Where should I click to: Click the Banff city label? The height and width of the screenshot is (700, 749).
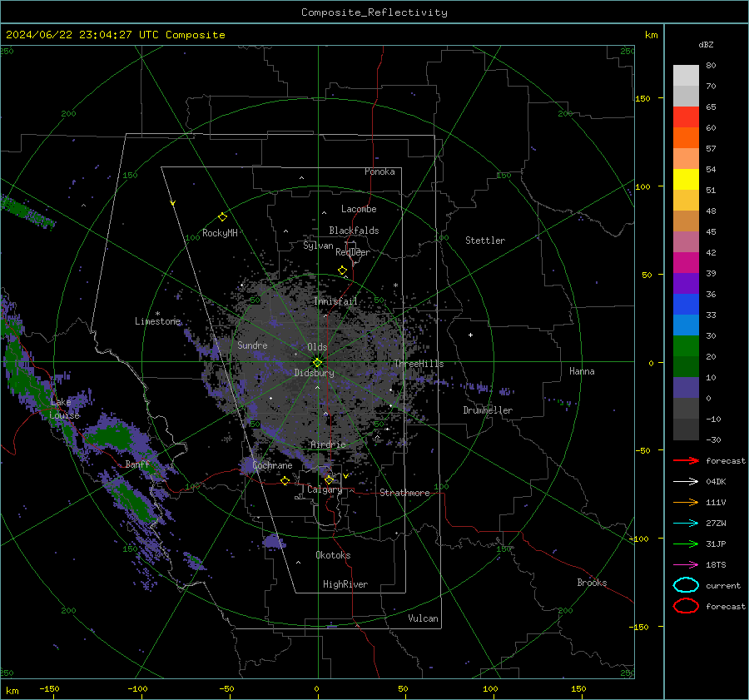pyautogui.click(x=137, y=464)
